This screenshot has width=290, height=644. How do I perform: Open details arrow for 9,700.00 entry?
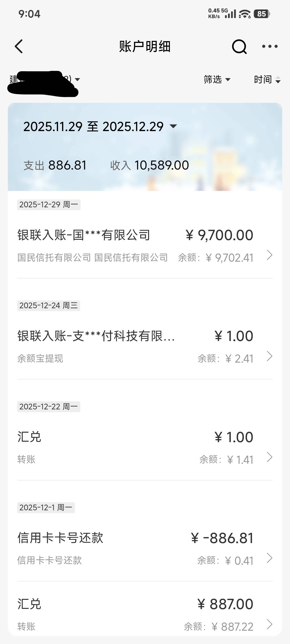point(269,255)
